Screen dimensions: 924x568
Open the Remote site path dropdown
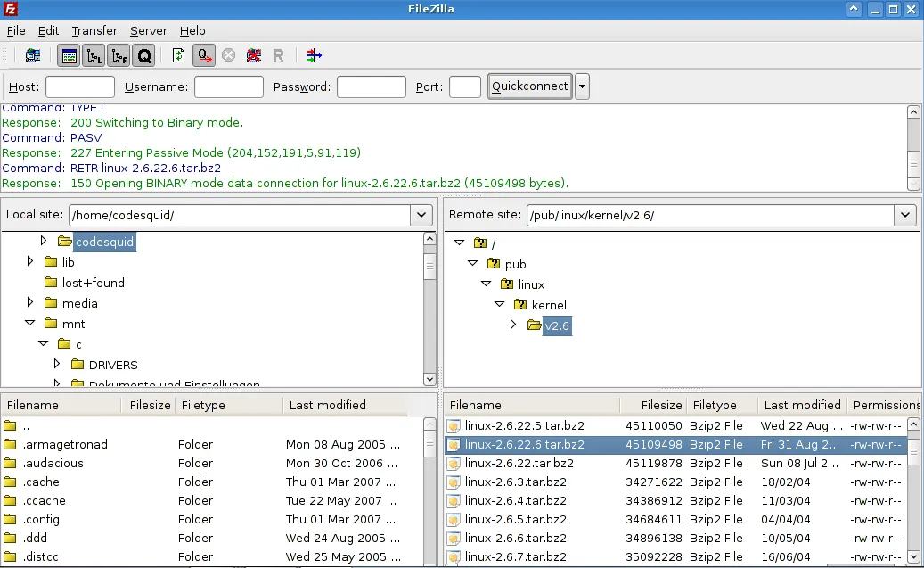[905, 215]
